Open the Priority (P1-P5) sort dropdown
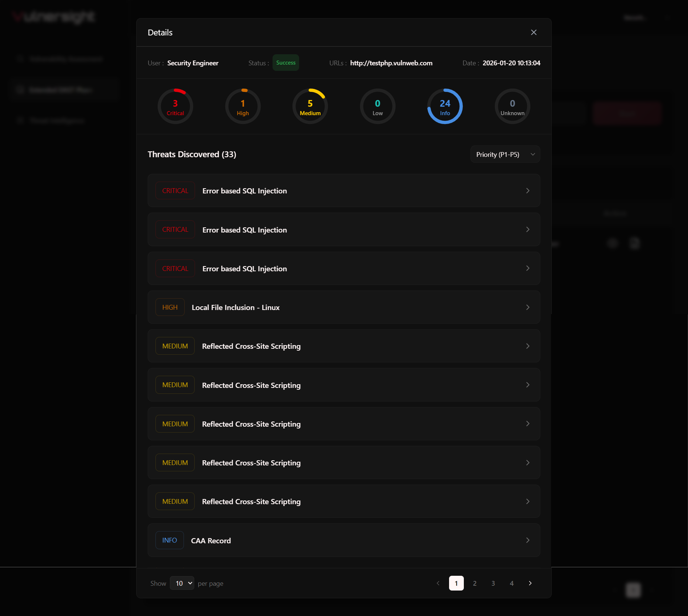Image resolution: width=688 pixels, height=616 pixels. tap(505, 154)
